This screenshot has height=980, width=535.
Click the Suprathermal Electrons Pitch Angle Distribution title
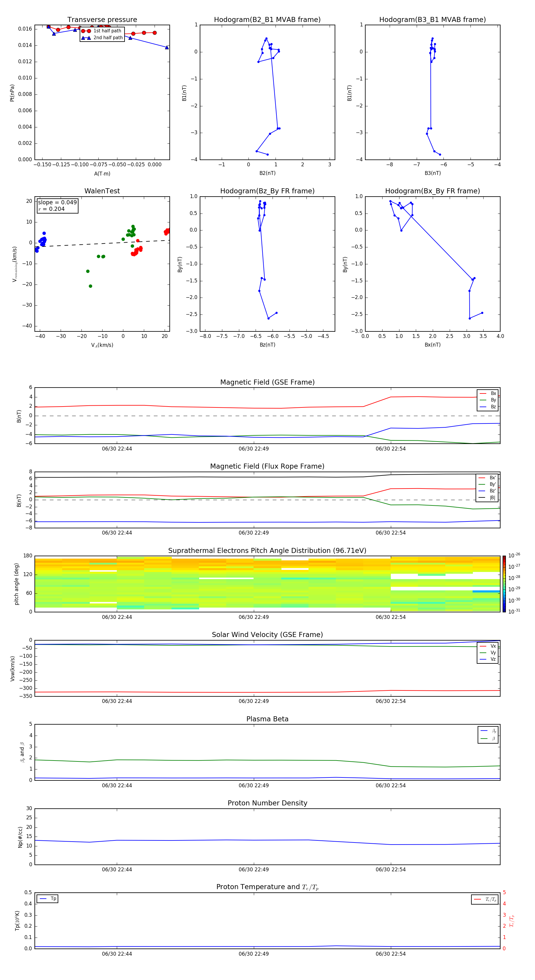[x=267, y=551]
